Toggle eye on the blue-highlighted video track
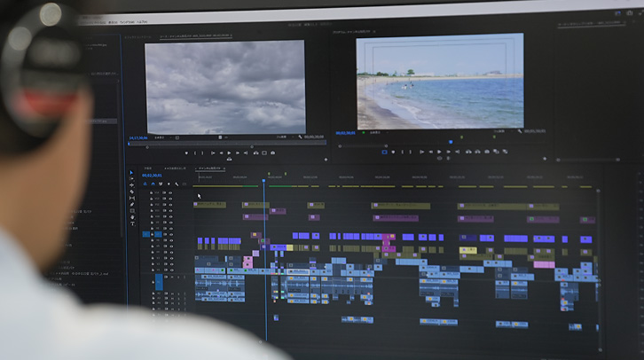Image resolution: width=644 pixels, height=360 pixels. tap(171, 234)
